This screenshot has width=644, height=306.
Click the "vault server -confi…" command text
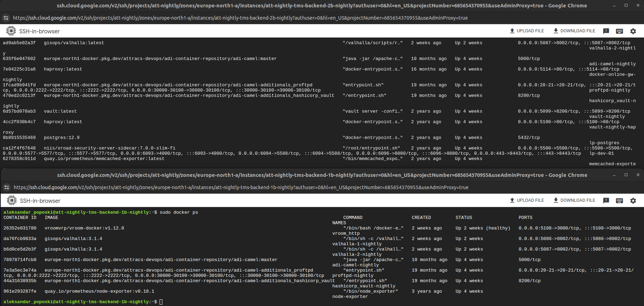(373, 111)
